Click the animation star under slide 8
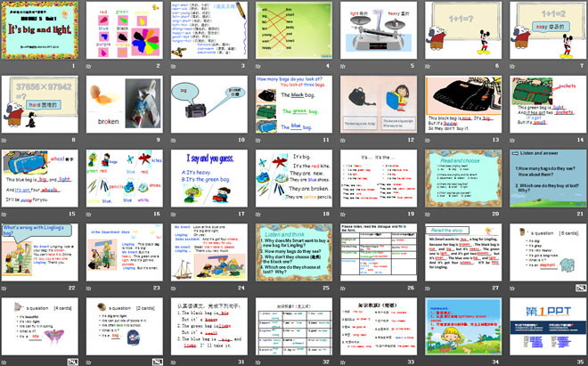Screen dimensions: 588x366 coord(4,140)
